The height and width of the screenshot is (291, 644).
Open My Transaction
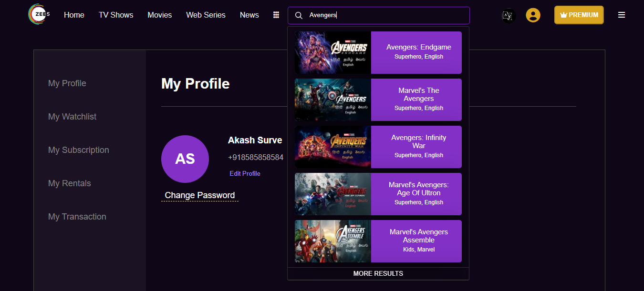click(77, 217)
